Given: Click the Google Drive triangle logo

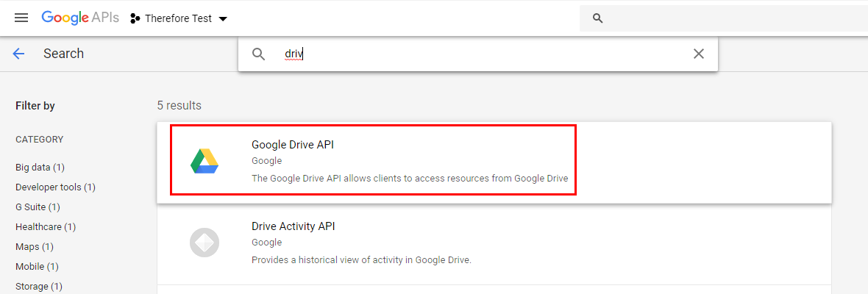Looking at the screenshot, I should point(204,161).
